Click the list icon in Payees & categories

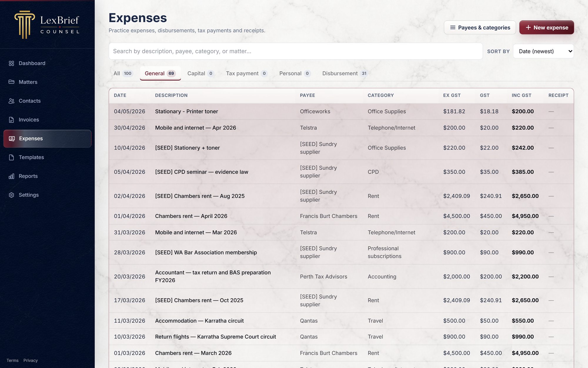[x=453, y=27]
